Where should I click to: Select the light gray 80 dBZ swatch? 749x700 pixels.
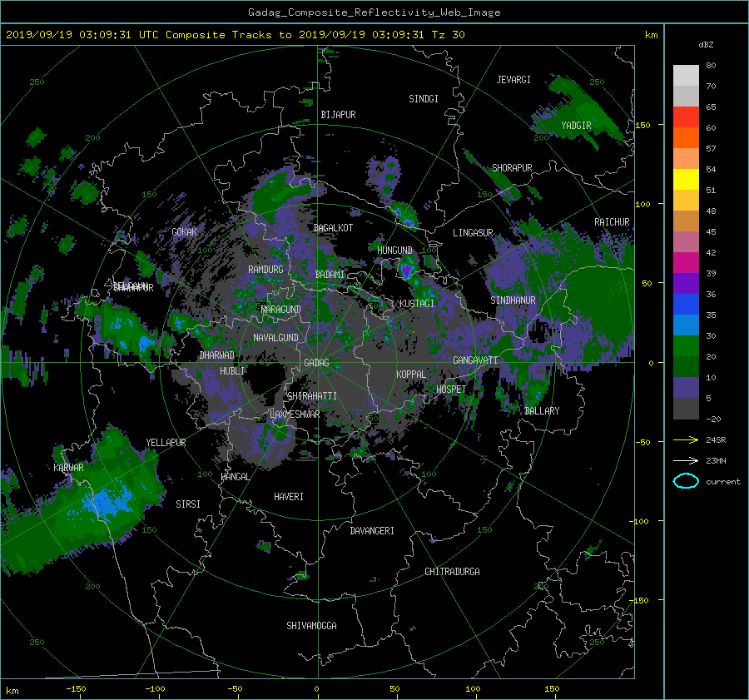point(686,75)
